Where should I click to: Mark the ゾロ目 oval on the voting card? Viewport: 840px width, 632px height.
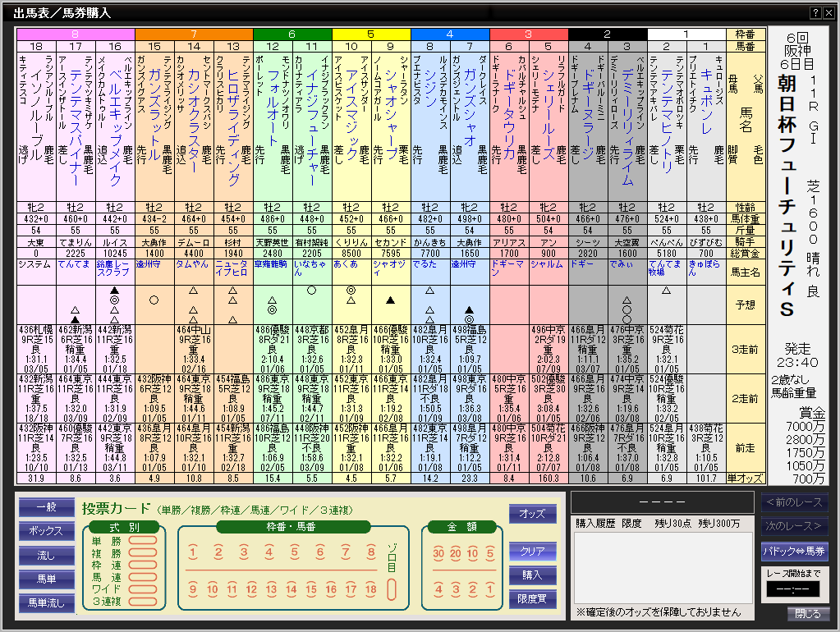pyautogui.click(x=392, y=589)
